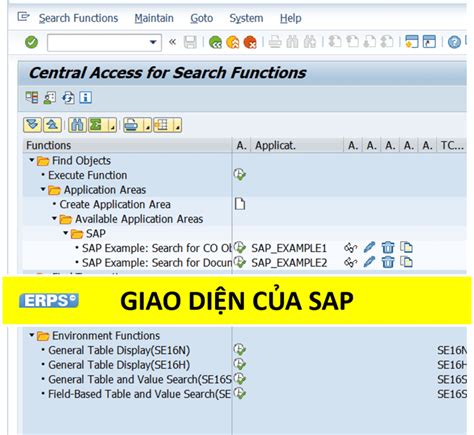The image size is (474, 435).
Task: Click the Refresh icon under the title
Action: (x=68, y=98)
